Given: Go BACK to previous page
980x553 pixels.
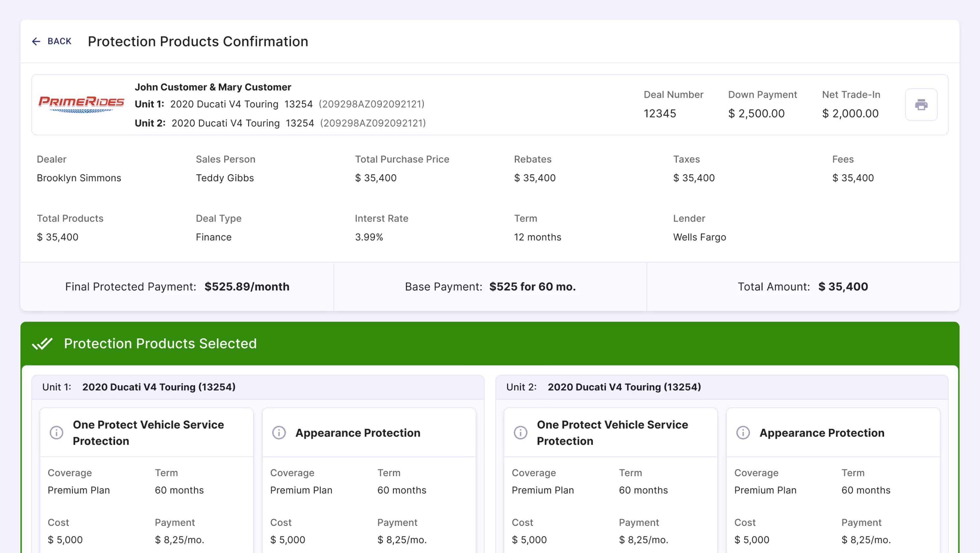Looking at the screenshot, I should click(59, 41).
